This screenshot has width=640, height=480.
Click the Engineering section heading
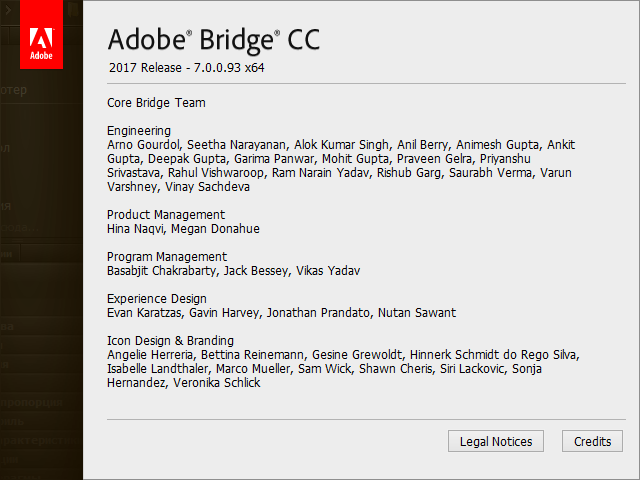(138, 130)
